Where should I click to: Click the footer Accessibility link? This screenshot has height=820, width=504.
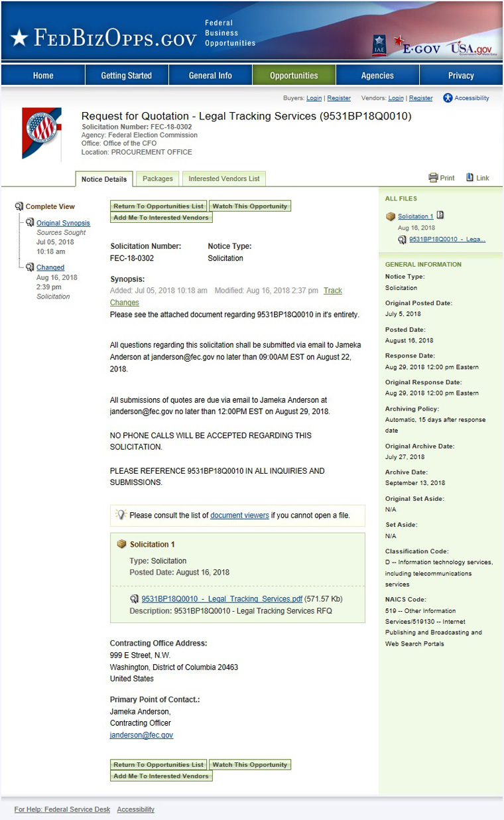(x=136, y=809)
